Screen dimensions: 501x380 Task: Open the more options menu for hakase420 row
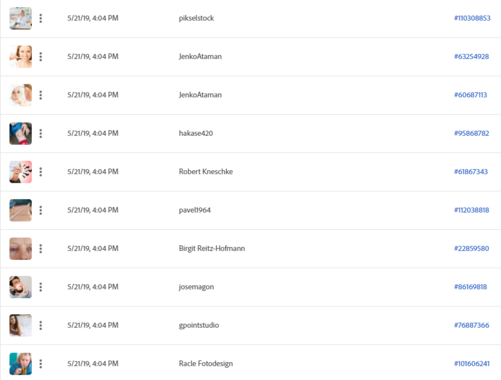click(41, 133)
